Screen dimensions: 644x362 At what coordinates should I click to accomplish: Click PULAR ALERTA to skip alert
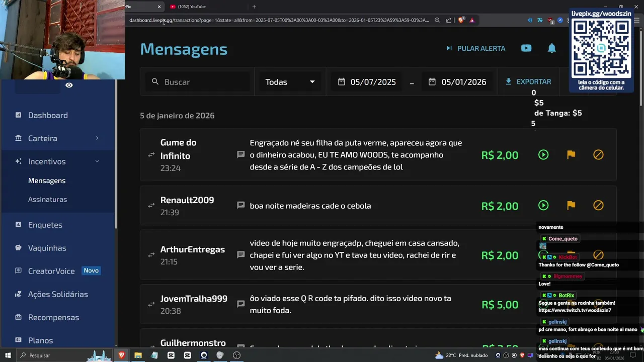(x=475, y=48)
